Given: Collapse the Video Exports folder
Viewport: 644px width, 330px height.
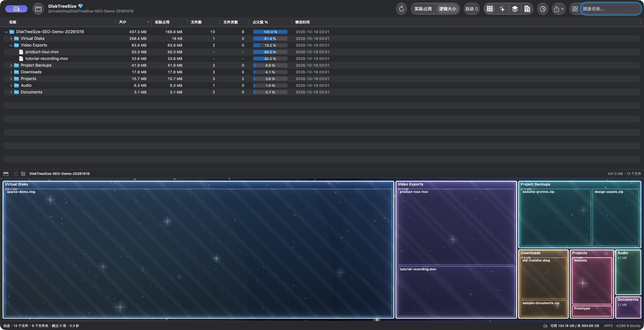Looking at the screenshot, I should (11, 45).
